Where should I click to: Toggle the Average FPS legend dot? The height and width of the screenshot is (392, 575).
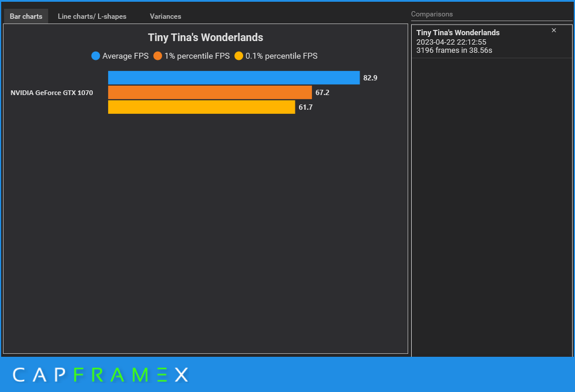pyautogui.click(x=96, y=56)
